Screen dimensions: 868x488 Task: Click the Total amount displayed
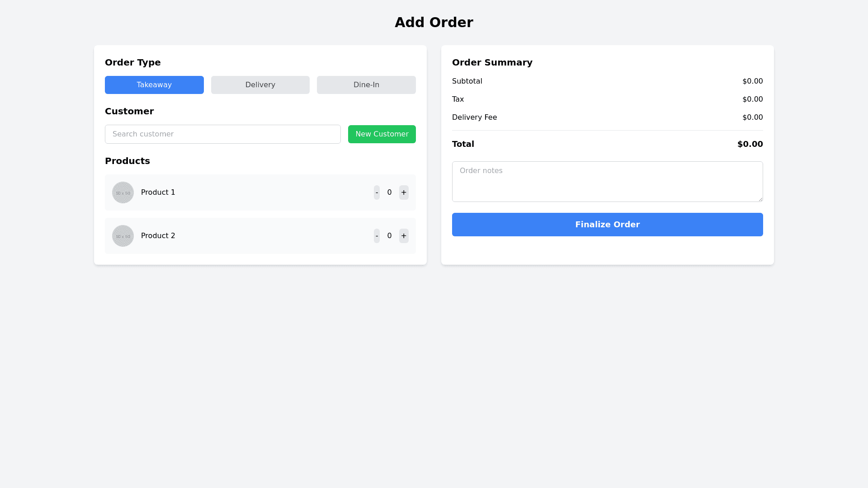750,144
